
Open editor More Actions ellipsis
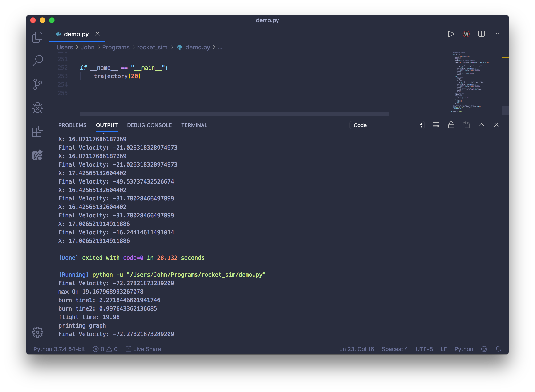pos(496,34)
